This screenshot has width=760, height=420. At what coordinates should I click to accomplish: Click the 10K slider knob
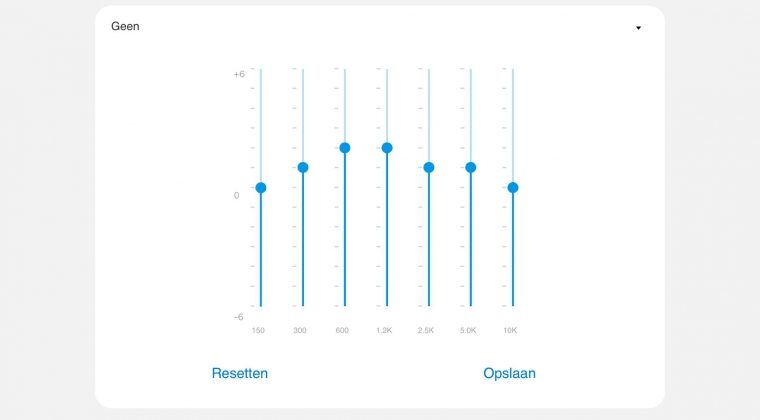tap(513, 188)
